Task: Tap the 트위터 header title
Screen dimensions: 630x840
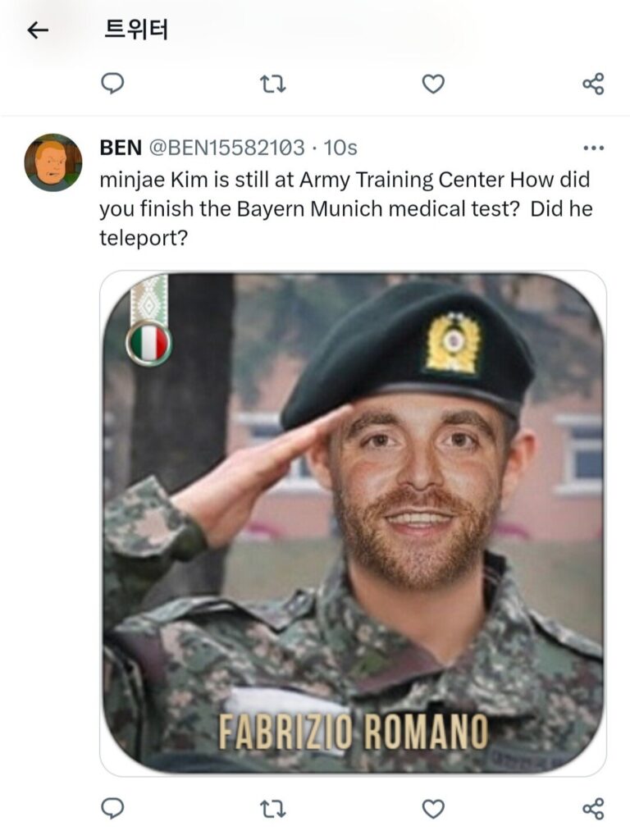Action: [x=136, y=30]
